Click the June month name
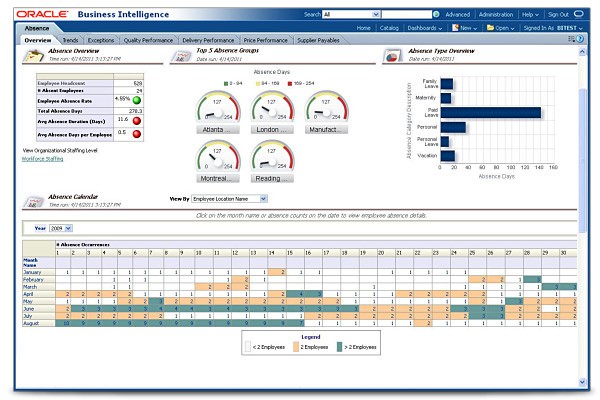 point(29,309)
